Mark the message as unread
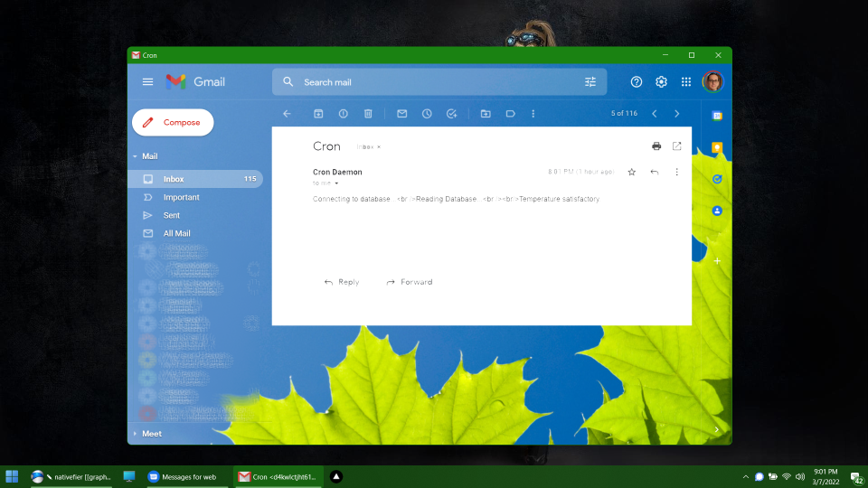This screenshot has height=488, width=868. [402, 114]
